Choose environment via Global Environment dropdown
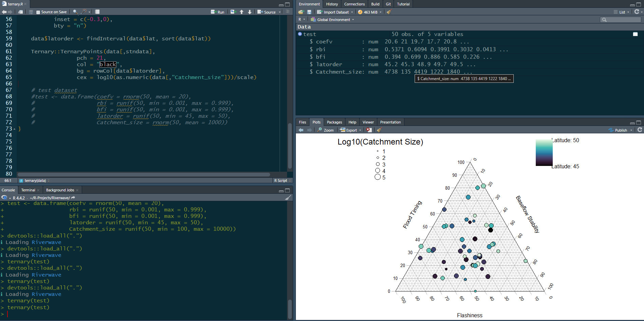The width and height of the screenshot is (644, 321). coord(332,19)
